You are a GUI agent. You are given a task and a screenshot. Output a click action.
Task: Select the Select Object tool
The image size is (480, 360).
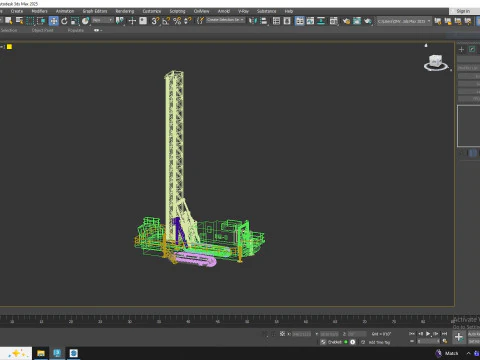9,21
